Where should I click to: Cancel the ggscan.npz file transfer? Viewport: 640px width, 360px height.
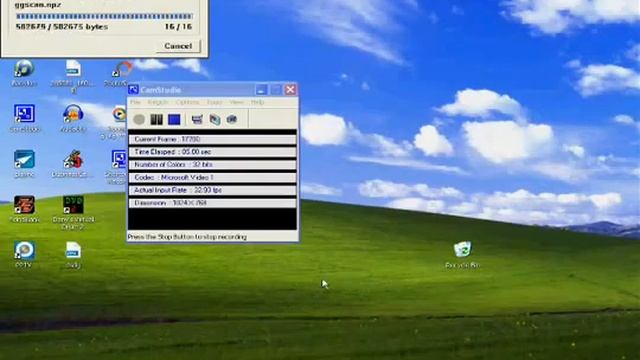178,46
